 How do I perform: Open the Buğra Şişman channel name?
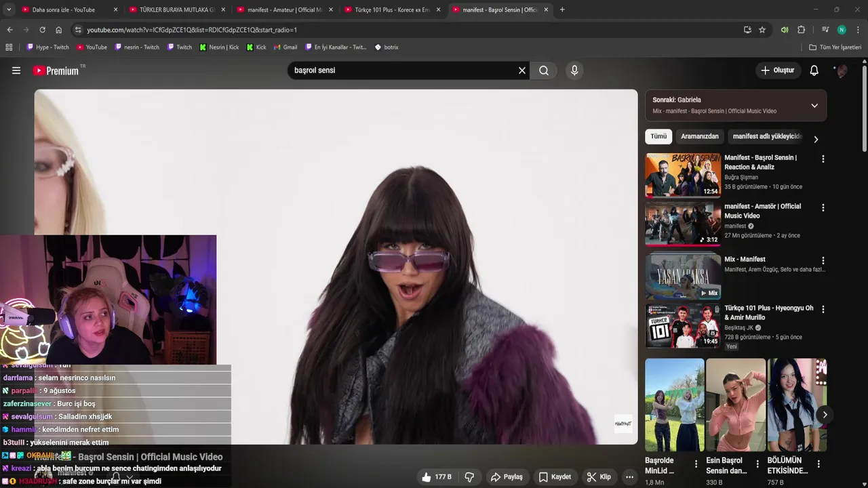[741, 178]
